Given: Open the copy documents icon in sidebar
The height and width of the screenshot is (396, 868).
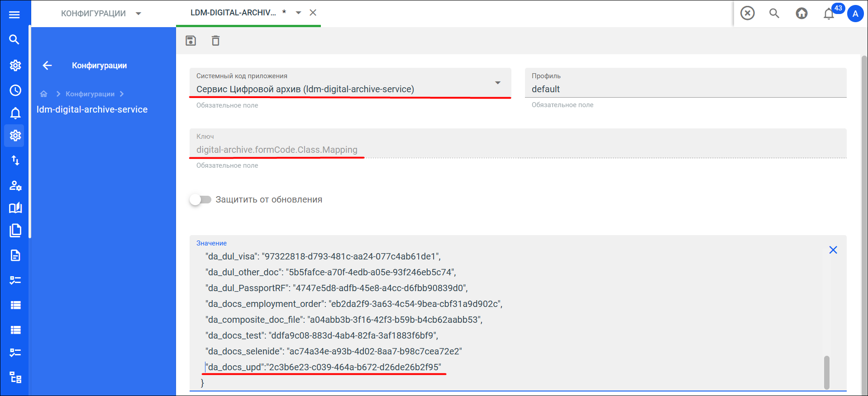Looking at the screenshot, I should (x=15, y=231).
